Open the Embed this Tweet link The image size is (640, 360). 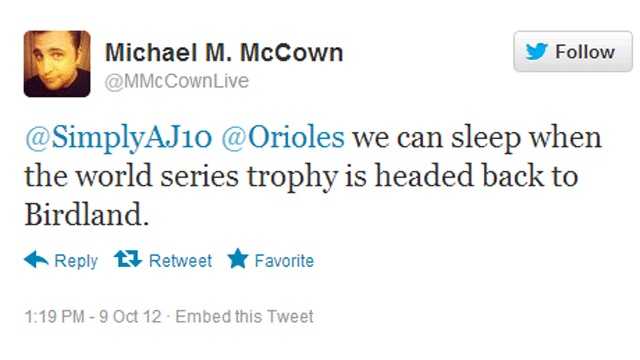[x=244, y=316]
